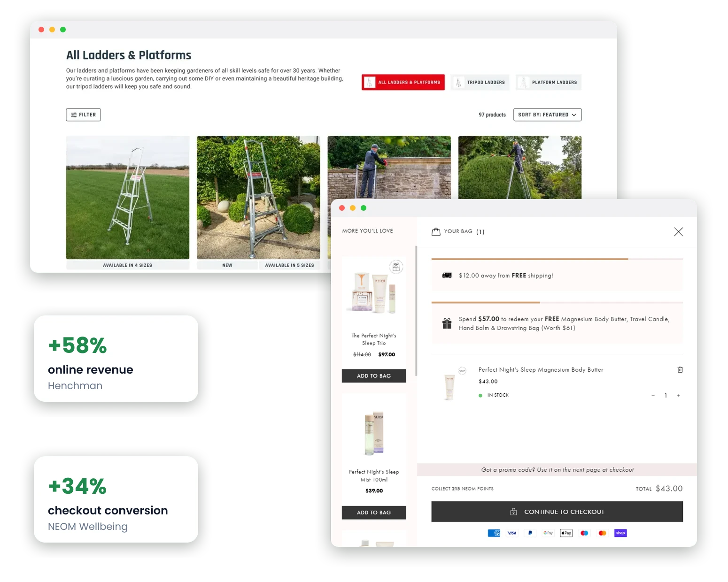This screenshot has width=728, height=582.
Task: Click the Visa payment icon
Action: point(512,533)
